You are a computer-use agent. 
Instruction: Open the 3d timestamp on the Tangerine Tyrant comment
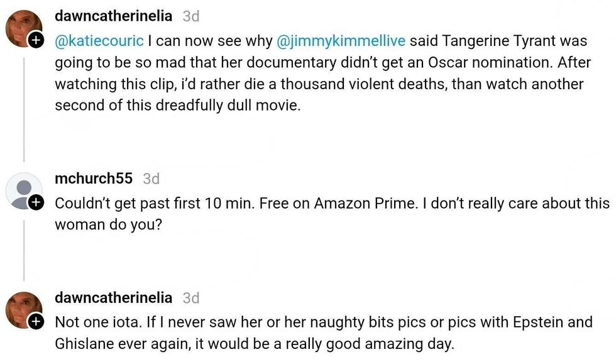(x=191, y=17)
